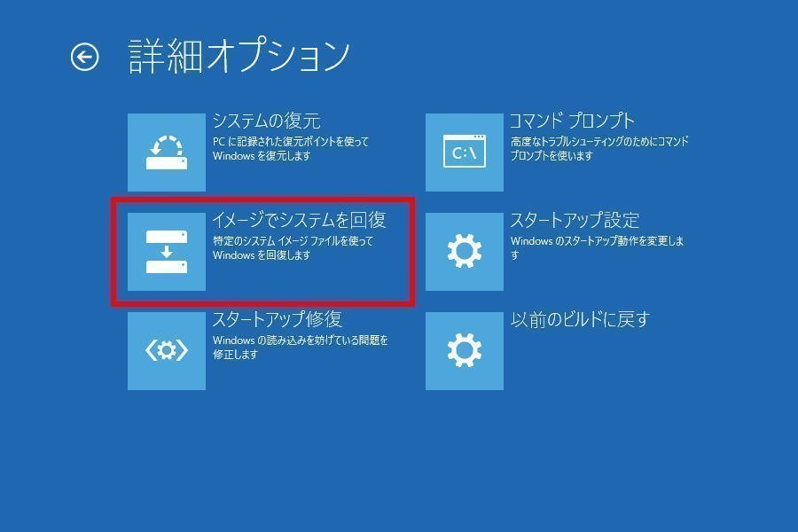
Task: Click the 以前のビルドに戻す gear icon
Action: point(464,351)
